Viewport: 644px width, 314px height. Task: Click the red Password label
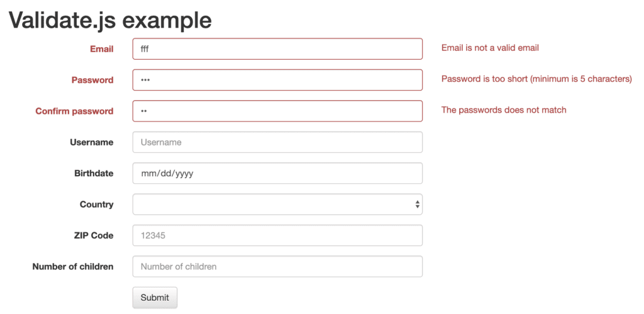(x=92, y=80)
